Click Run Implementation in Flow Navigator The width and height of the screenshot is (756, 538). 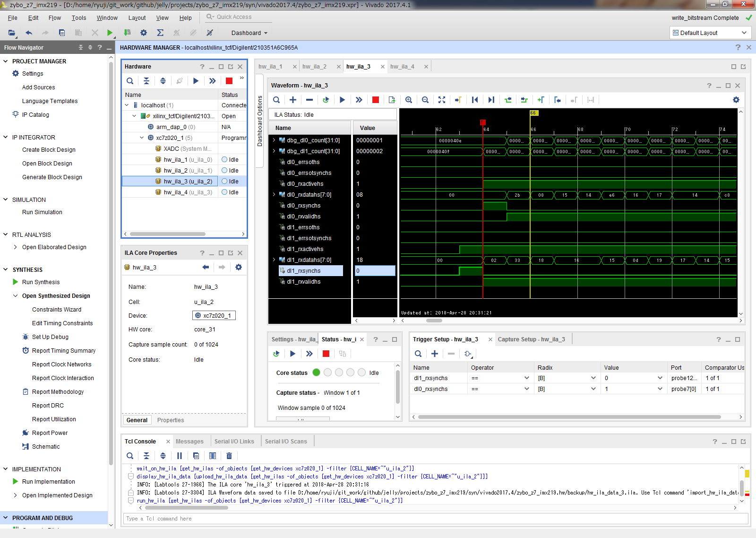pos(49,482)
